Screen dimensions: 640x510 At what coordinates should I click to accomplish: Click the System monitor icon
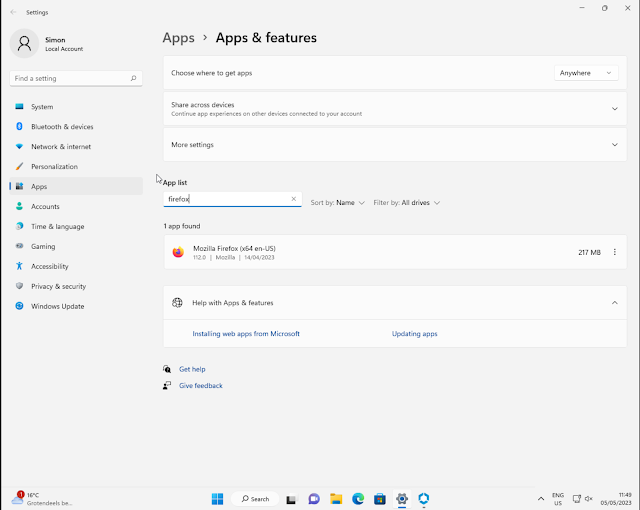click(19, 106)
